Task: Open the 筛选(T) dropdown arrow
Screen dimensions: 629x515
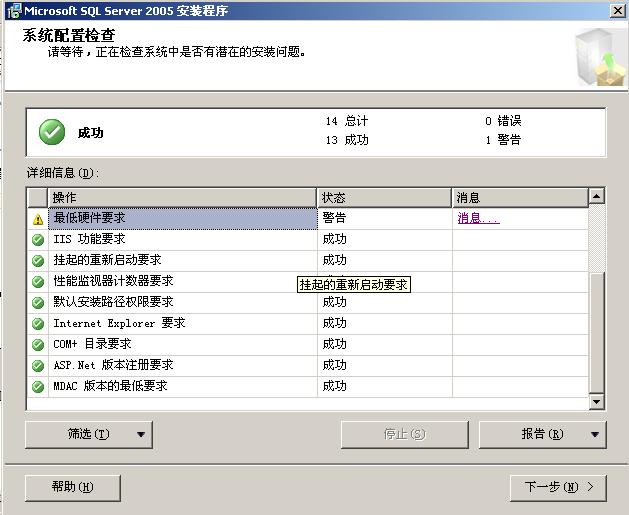Action: coord(141,434)
